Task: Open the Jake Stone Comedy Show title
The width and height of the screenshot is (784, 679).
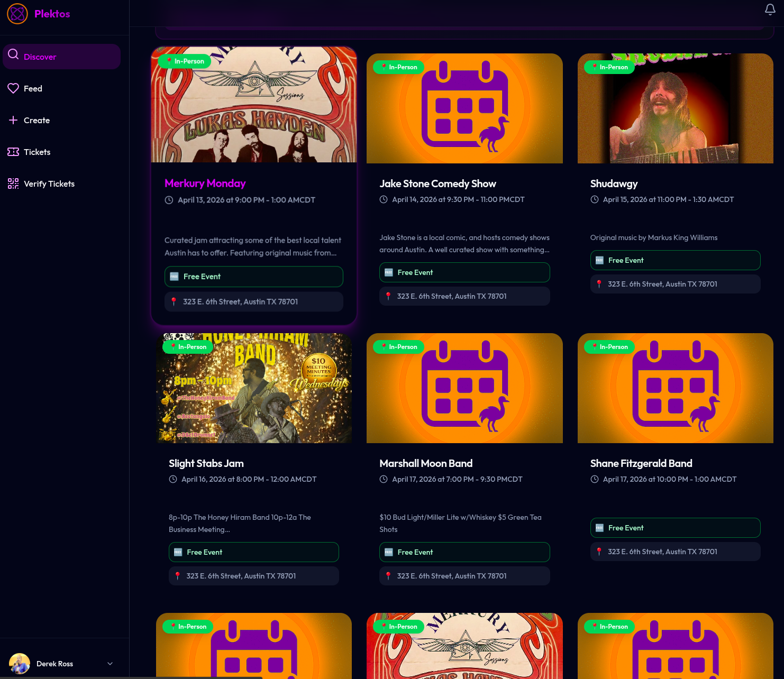Action: click(437, 183)
